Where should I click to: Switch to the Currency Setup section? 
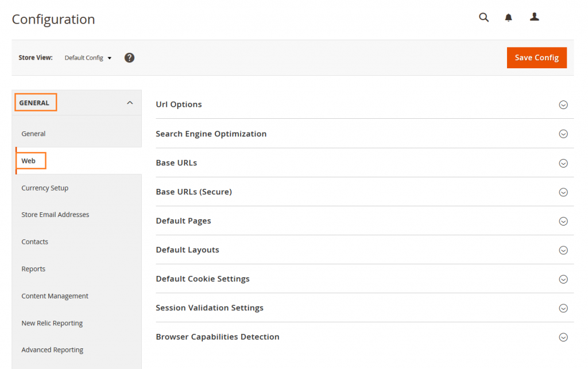pyautogui.click(x=45, y=188)
